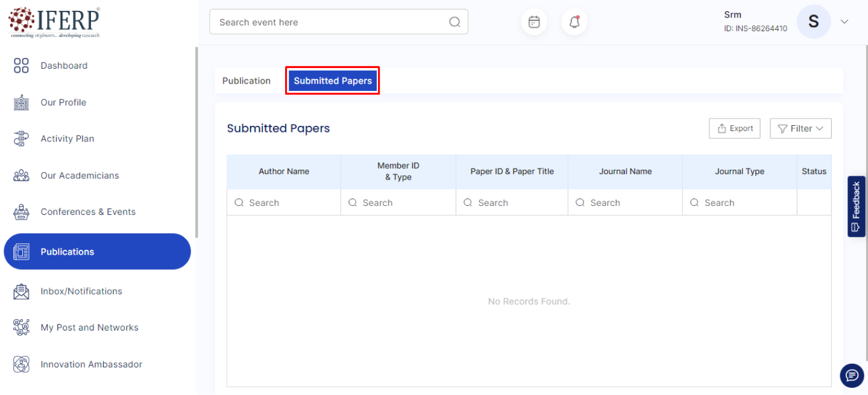This screenshot has width=868, height=395.
Task: Select the Our Academicians sidebar icon
Action: pos(21,176)
